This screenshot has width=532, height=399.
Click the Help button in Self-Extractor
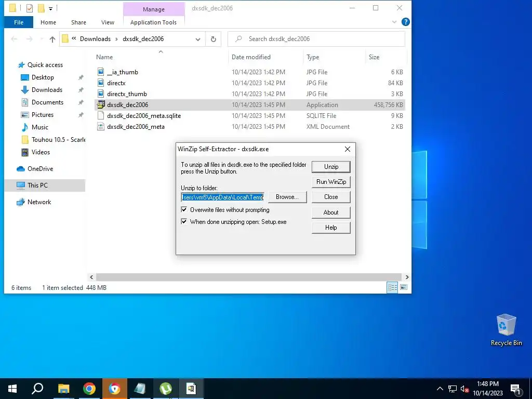[331, 228]
